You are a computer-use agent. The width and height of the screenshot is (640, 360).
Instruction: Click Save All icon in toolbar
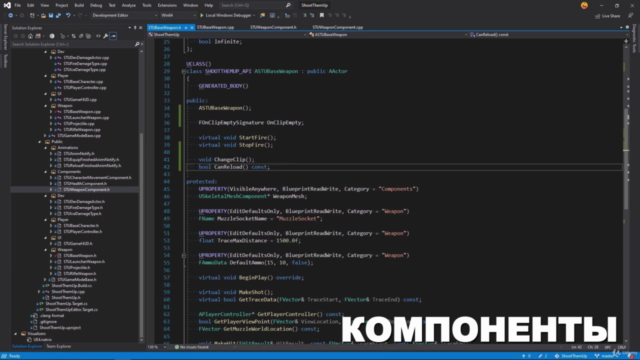pyautogui.click(x=58, y=16)
